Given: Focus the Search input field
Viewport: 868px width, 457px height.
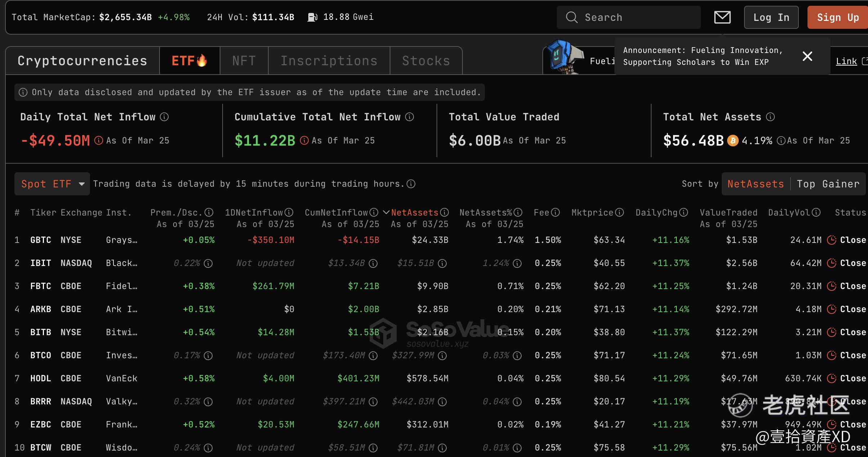Looking at the screenshot, I should click(629, 17).
